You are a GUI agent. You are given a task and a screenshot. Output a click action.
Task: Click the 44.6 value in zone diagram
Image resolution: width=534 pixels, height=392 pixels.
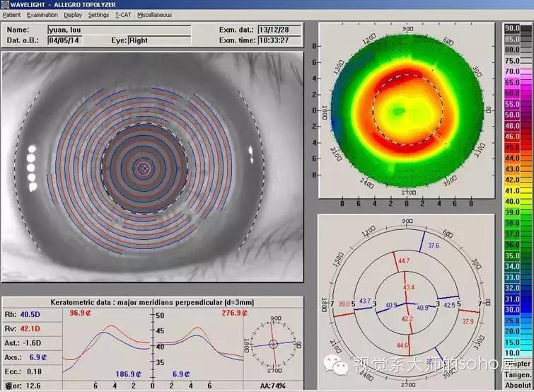coord(402,345)
